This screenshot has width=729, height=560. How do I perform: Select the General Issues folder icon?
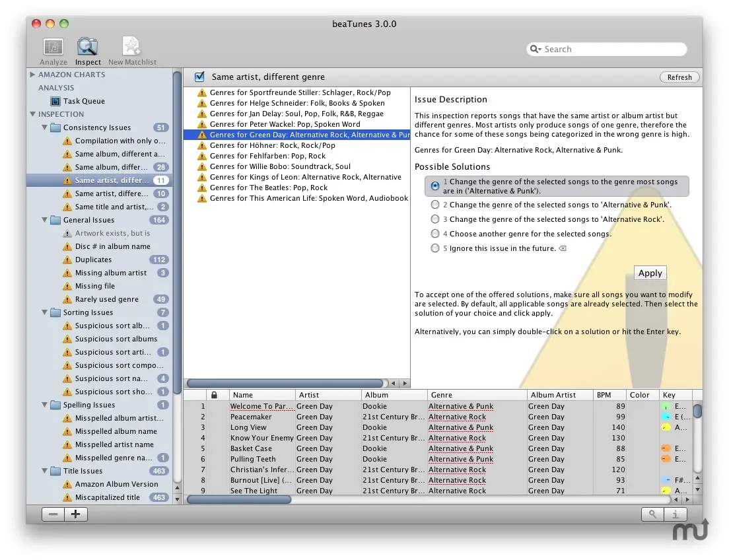(x=55, y=220)
